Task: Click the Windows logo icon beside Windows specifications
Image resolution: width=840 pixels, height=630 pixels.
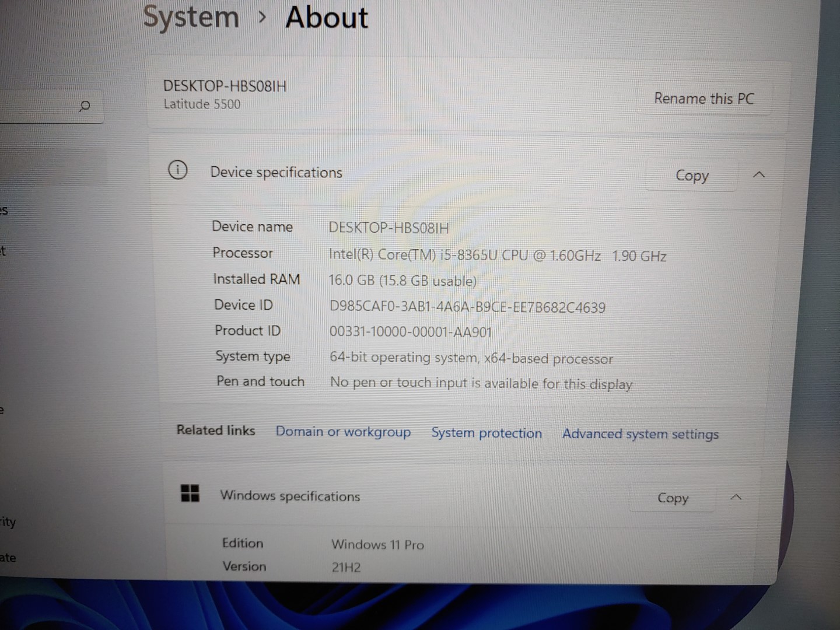Action: pos(190,493)
